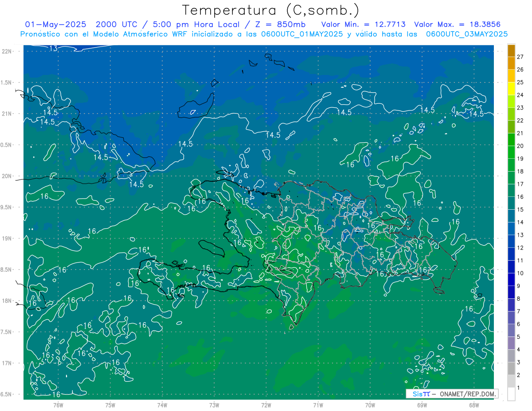Image resolution: width=532 pixels, height=411 pixels.
Task: Click the colorbar value label "22"
Action: (x=520, y=121)
